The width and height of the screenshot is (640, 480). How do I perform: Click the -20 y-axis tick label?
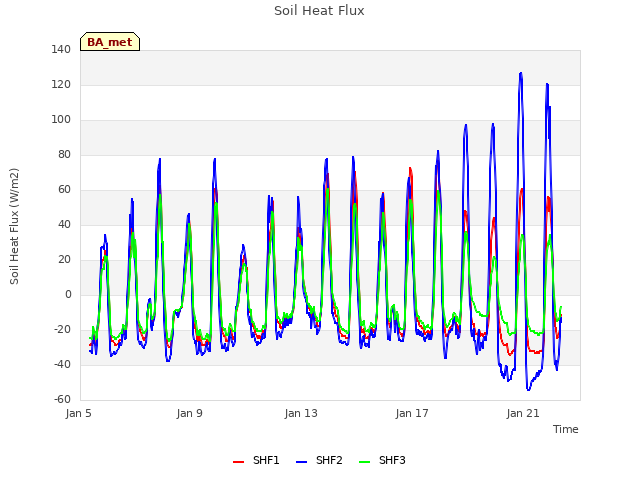click(x=62, y=329)
